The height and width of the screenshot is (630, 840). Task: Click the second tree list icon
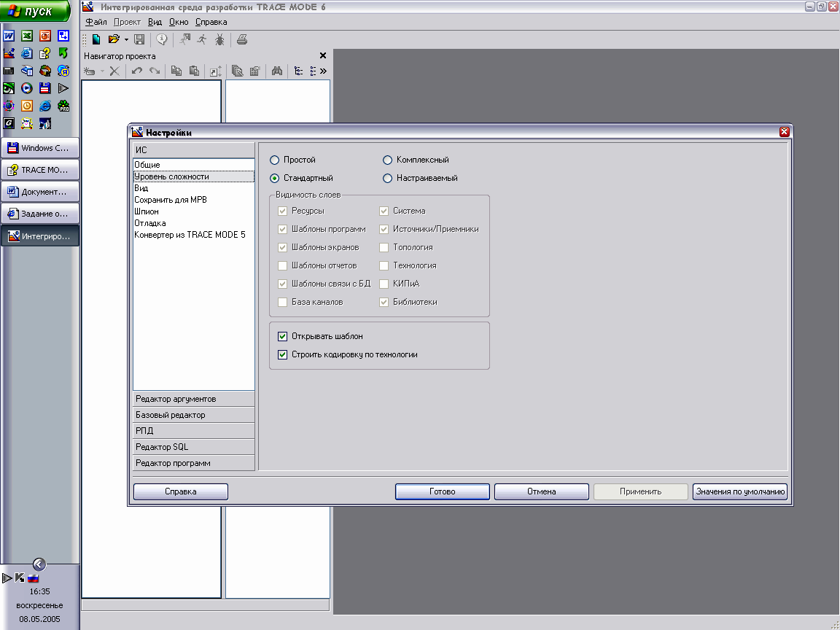click(314, 71)
